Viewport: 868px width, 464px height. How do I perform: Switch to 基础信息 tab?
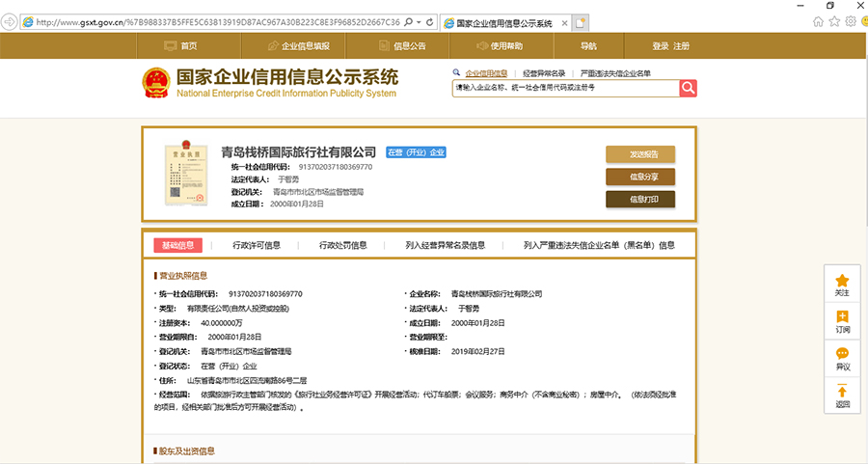(177, 245)
